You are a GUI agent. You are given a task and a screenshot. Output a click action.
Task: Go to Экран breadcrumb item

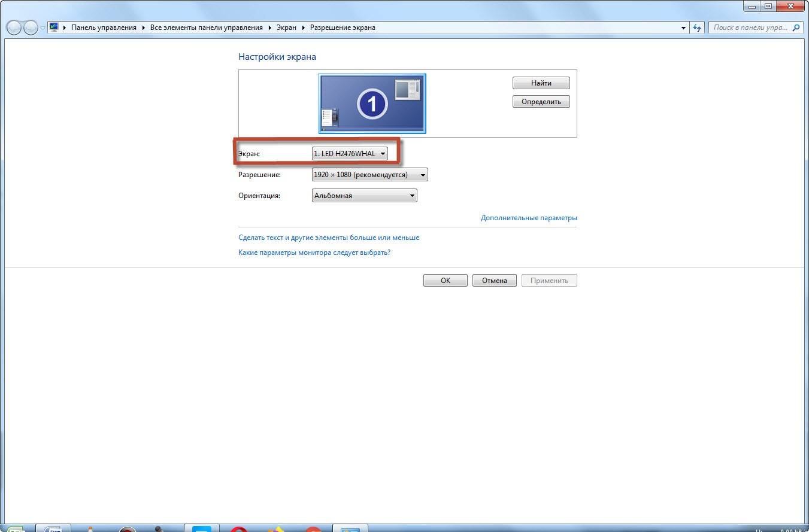point(286,28)
